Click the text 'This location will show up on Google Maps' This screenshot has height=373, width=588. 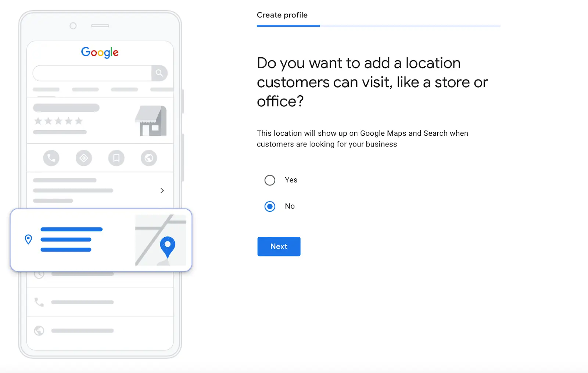[x=331, y=133]
